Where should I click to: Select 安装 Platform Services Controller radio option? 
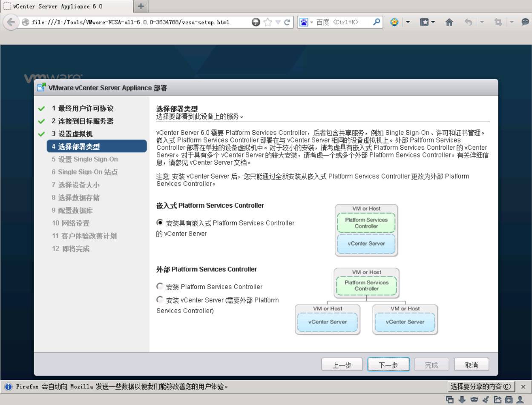160,286
